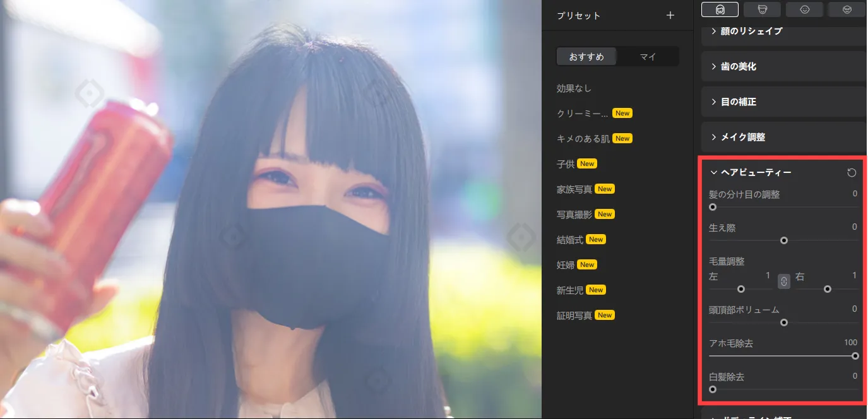Switch to the おすすめ presets tab
Image resolution: width=868 pixels, height=419 pixels.
coord(586,57)
